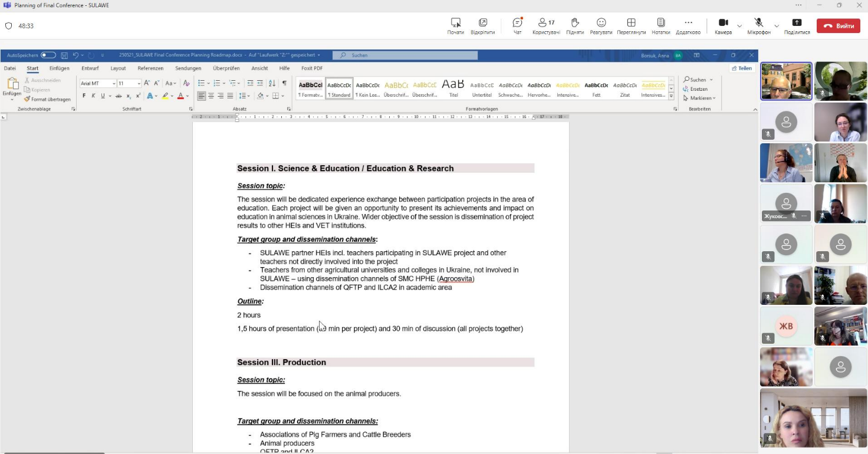Click the red Вийти leave button in Teams
This screenshot has height=454, width=868.
[x=839, y=26]
